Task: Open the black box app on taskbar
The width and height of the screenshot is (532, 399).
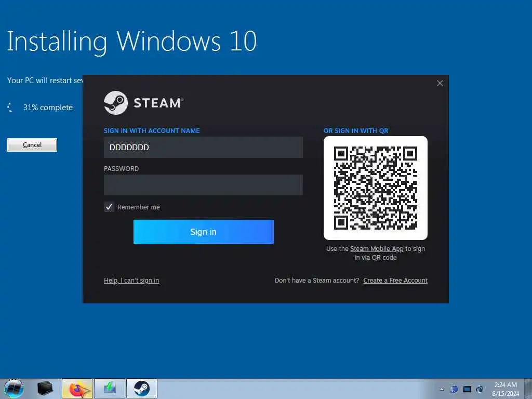Action: tap(45, 389)
